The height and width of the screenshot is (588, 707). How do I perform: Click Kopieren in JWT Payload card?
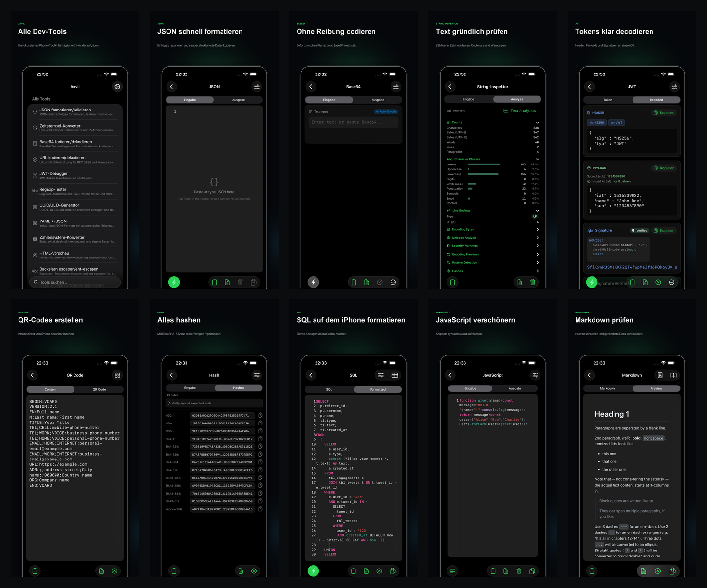664,168
